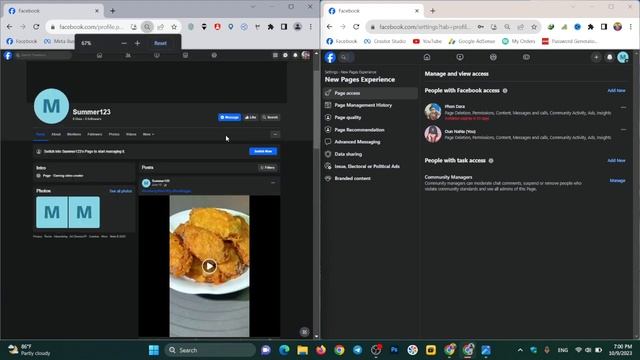640x360 pixels.
Task: Click the zoom-in plus in the zoom popup
Action: [138, 43]
